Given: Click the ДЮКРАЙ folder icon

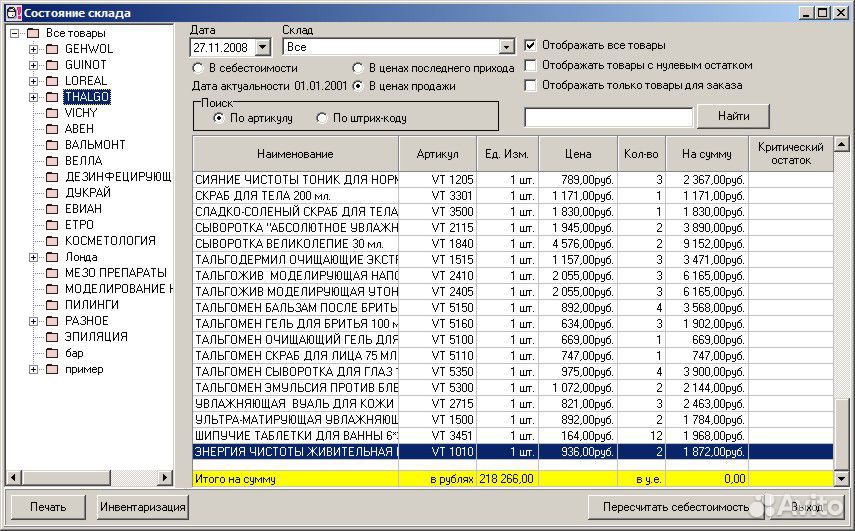Looking at the screenshot, I should pos(52,193).
